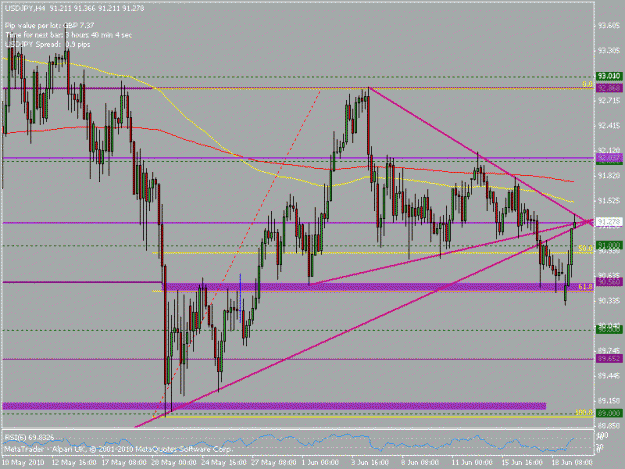Click the RSI(6) 69.8326 indicator label
Viewport: 625px width, 469px height.
tap(29, 438)
